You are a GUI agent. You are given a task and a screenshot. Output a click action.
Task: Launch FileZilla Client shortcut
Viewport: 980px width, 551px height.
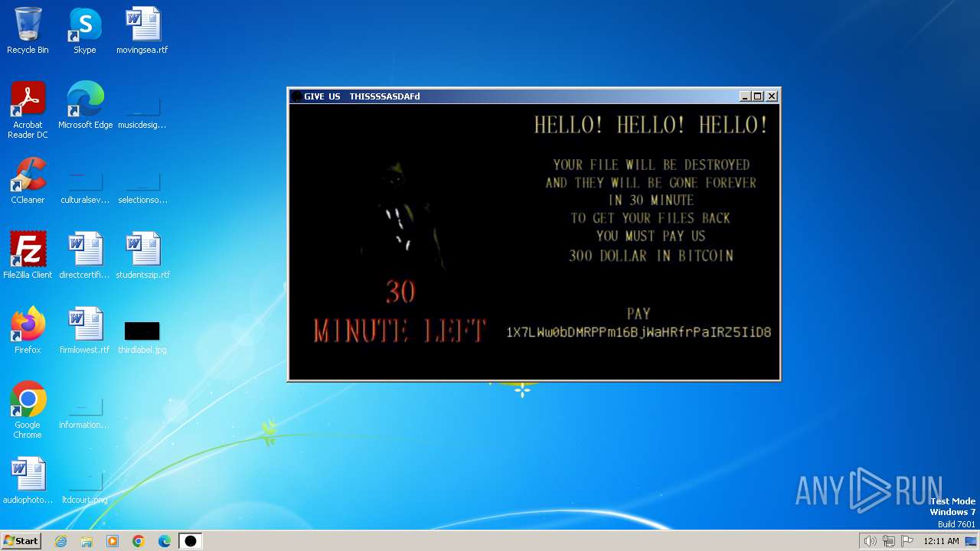point(28,256)
